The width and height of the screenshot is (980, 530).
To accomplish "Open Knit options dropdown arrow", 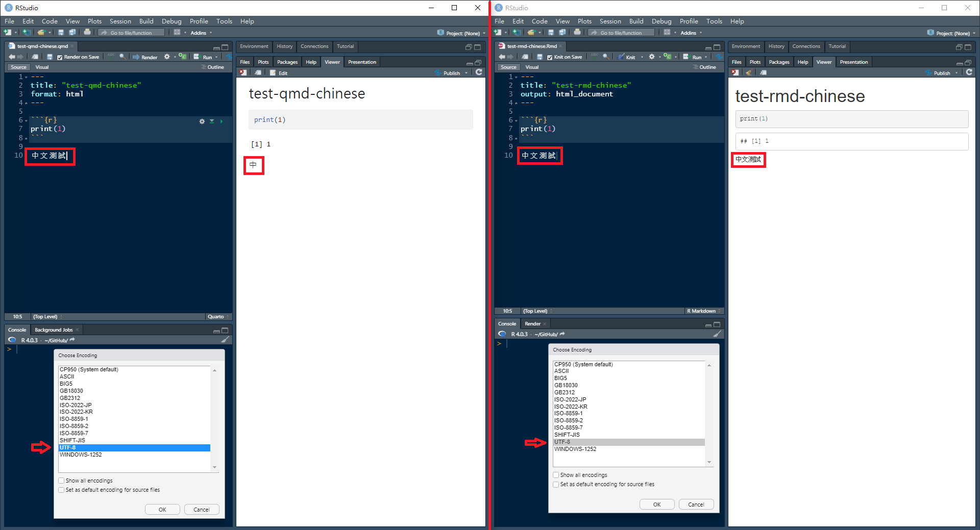I will coord(642,57).
